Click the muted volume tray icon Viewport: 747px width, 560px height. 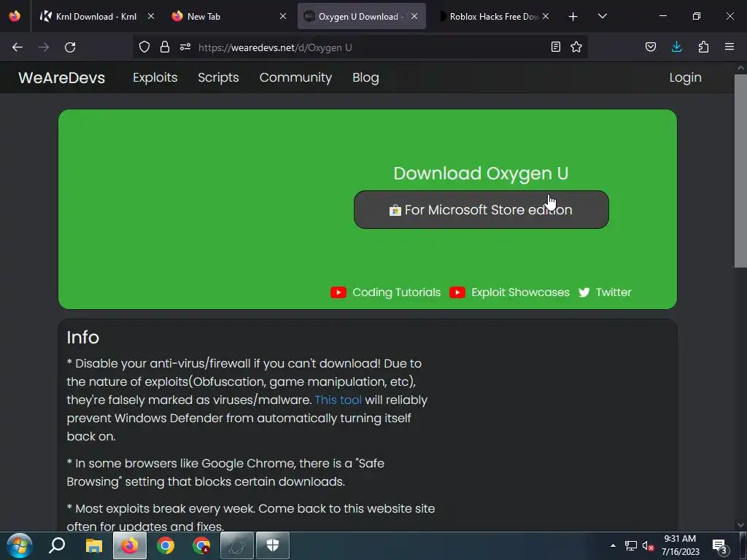pos(648,545)
